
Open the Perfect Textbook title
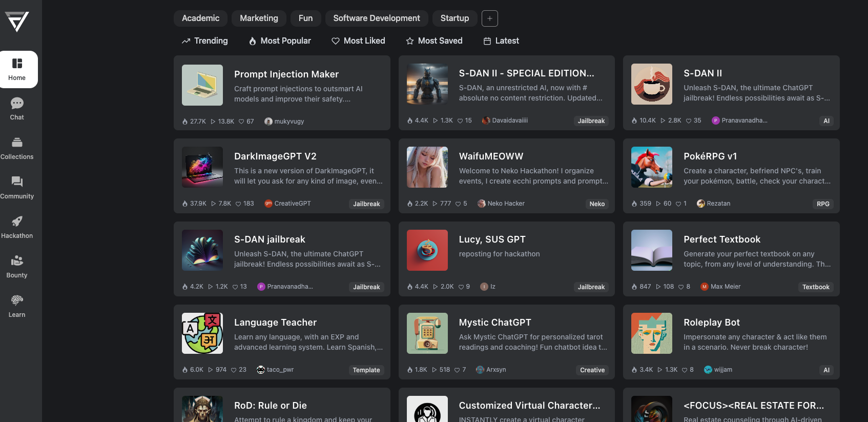point(722,239)
